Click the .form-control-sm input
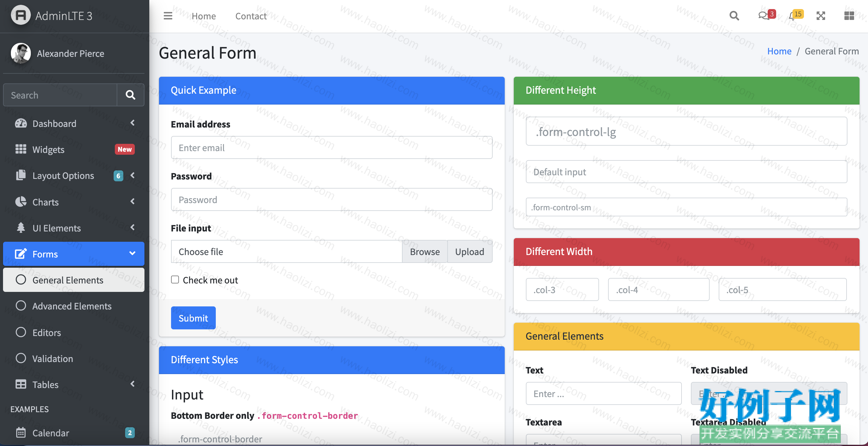This screenshot has height=446, width=868. [686, 207]
